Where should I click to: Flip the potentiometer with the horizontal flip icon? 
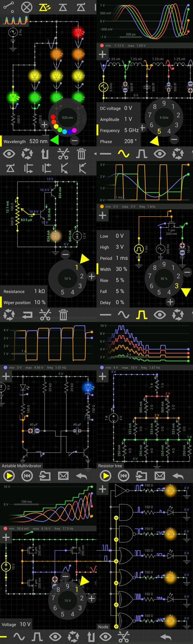[x=27, y=315]
